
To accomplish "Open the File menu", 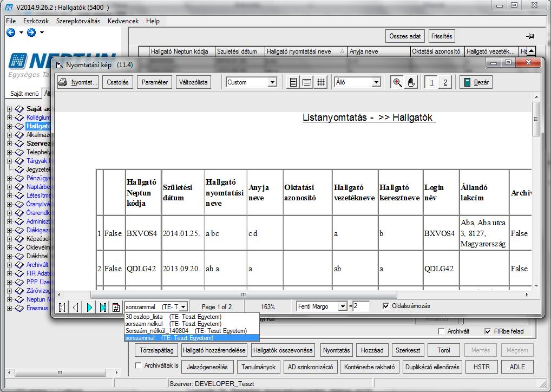I will coord(11,21).
